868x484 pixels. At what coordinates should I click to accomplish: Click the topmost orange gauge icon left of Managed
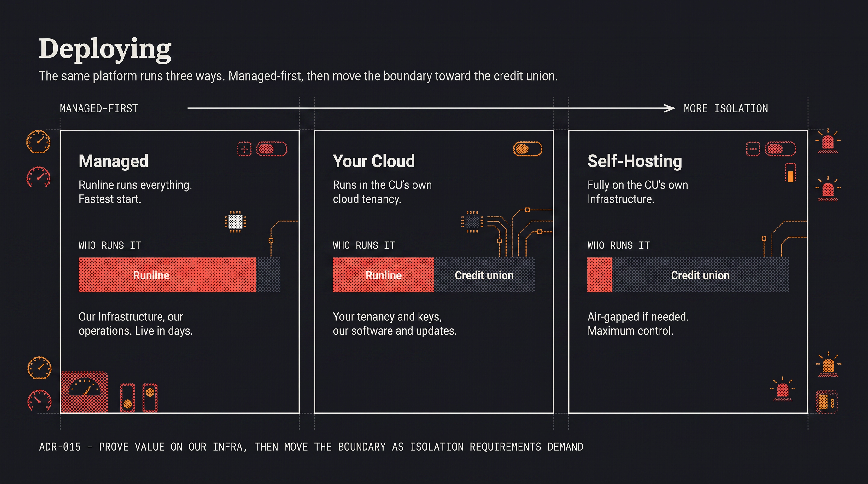[39, 142]
